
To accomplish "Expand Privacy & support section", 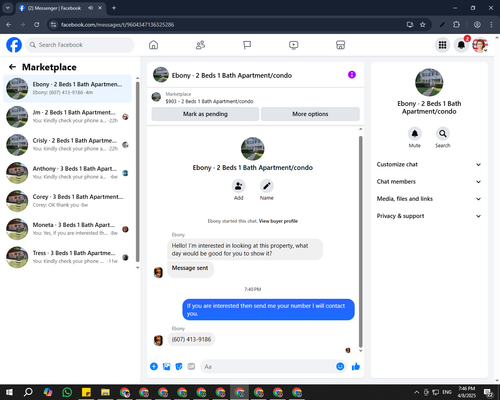I will pos(429,216).
